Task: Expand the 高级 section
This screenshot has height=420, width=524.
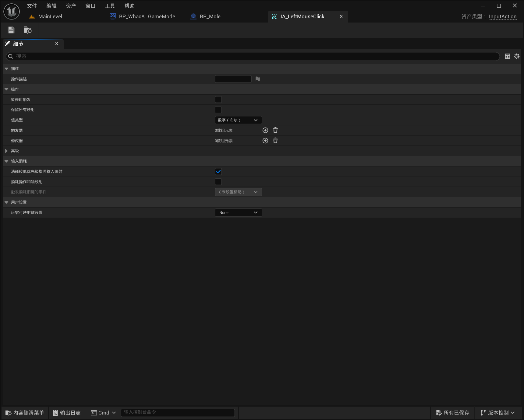Action: [x=6, y=151]
